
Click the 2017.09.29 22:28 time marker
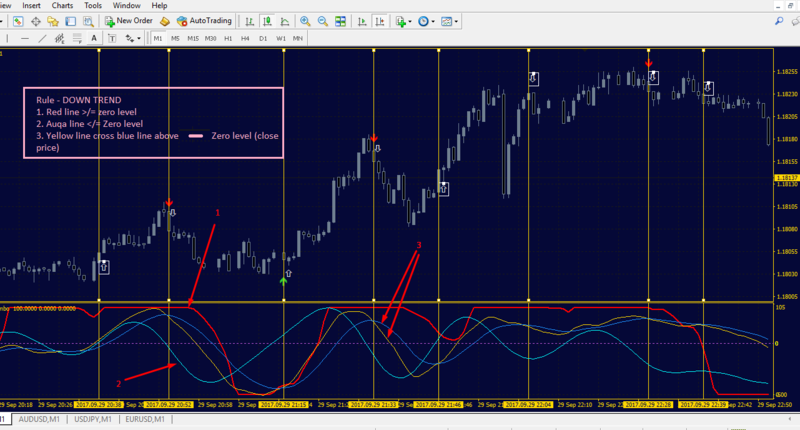[648, 404]
